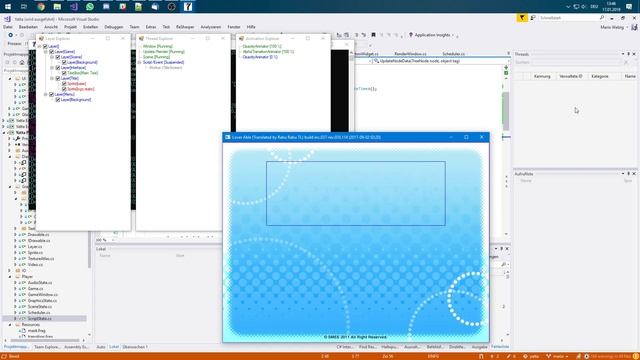
Task: Sort threads by the Kategorie column
Action: click(600, 76)
